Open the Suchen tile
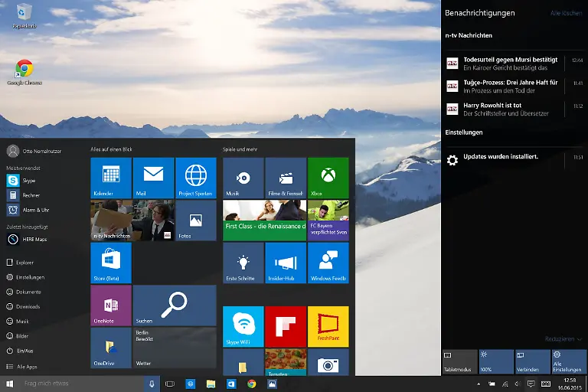588x392 pixels. (x=175, y=305)
